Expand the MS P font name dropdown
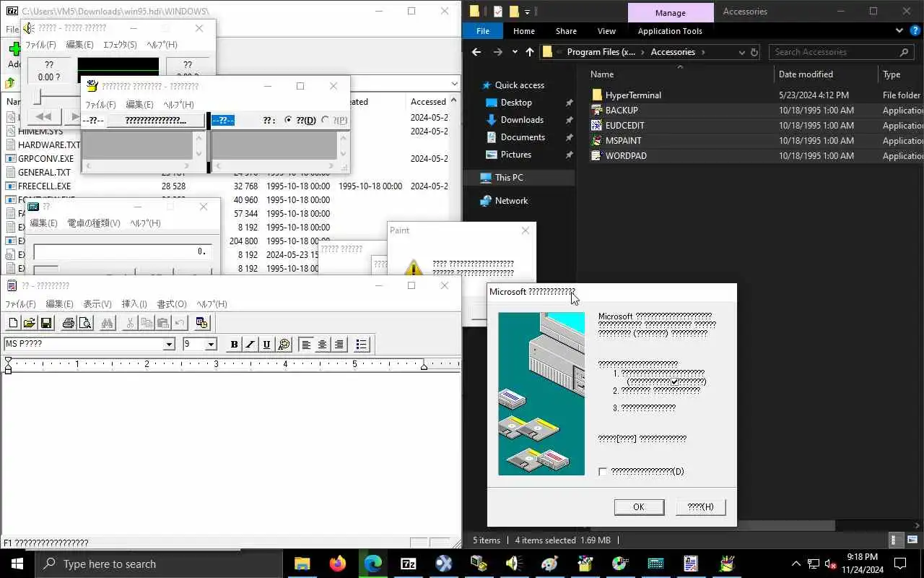924x578 pixels. pos(169,345)
